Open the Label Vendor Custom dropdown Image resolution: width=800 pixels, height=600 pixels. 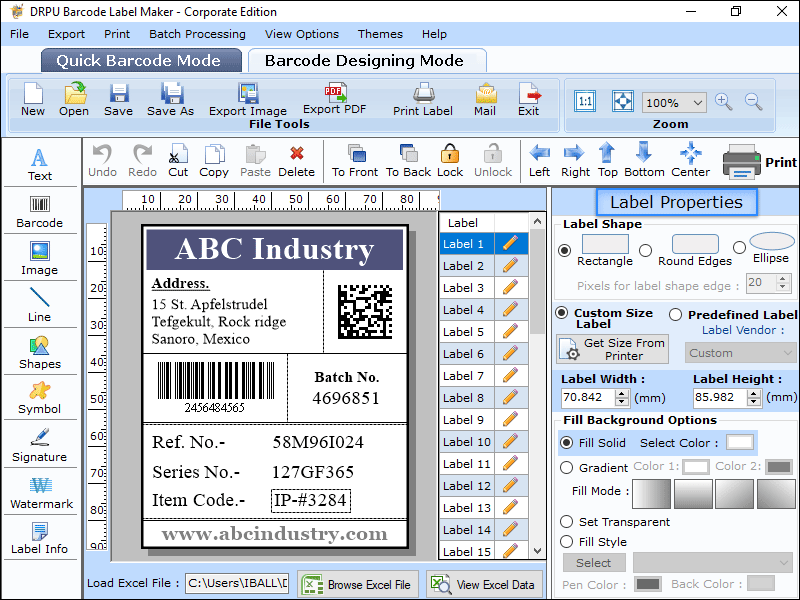pos(740,353)
